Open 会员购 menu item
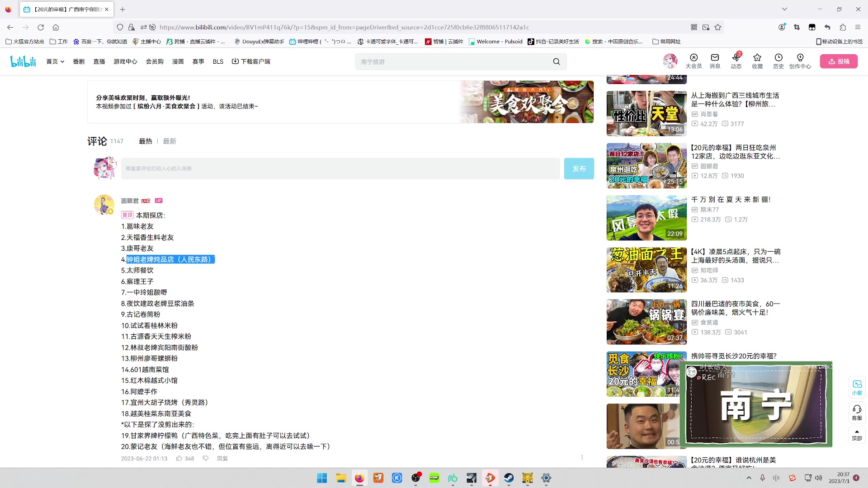The height and width of the screenshot is (488, 868). pyautogui.click(x=155, y=61)
